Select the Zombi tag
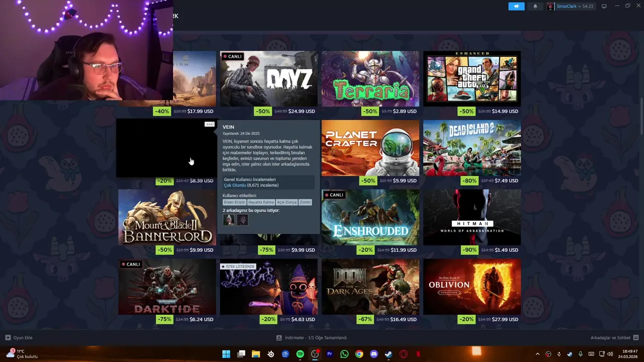Image resolution: width=644 pixels, height=362 pixels. (305, 202)
